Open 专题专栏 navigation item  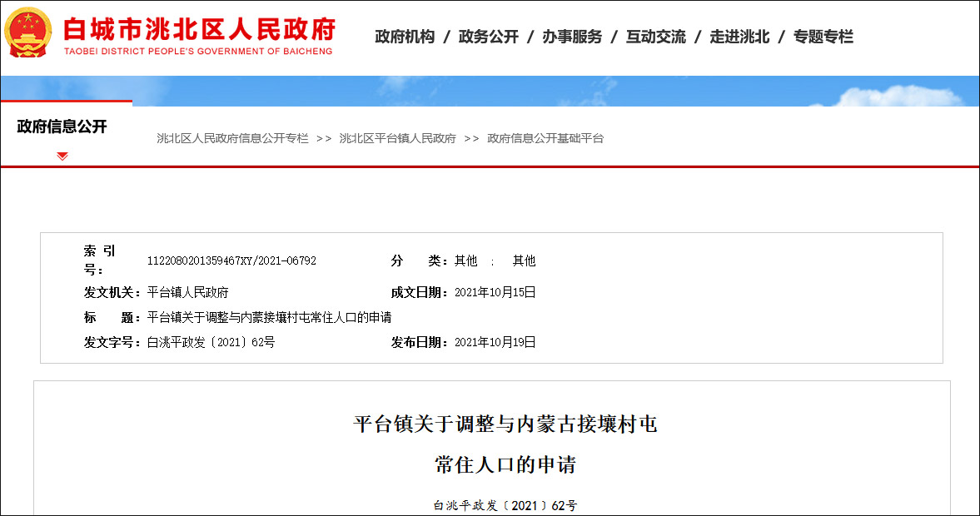(826, 37)
